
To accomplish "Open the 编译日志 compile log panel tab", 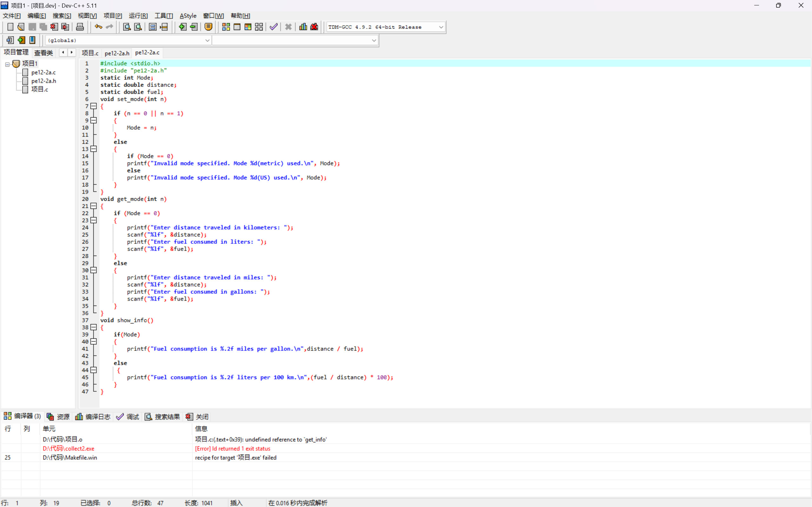I will (x=93, y=416).
